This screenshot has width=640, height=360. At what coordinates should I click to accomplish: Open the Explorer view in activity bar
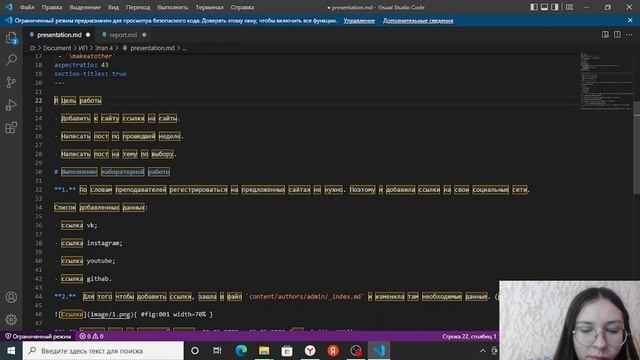click(11, 38)
